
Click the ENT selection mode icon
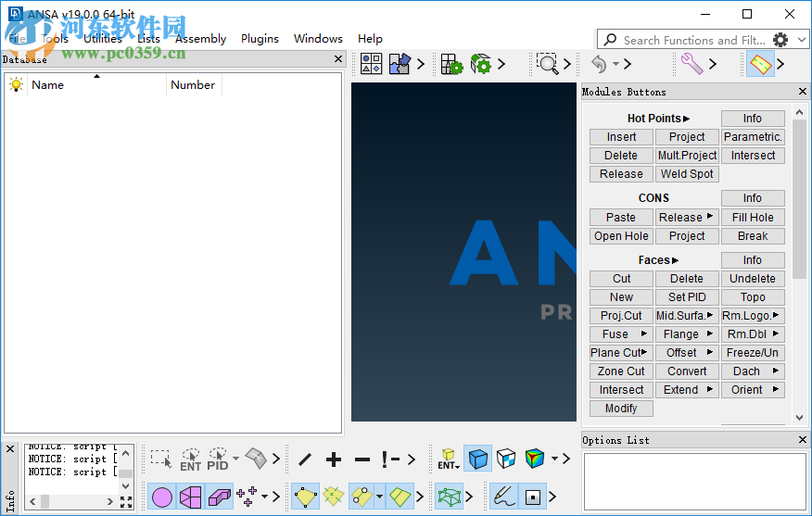(x=191, y=459)
